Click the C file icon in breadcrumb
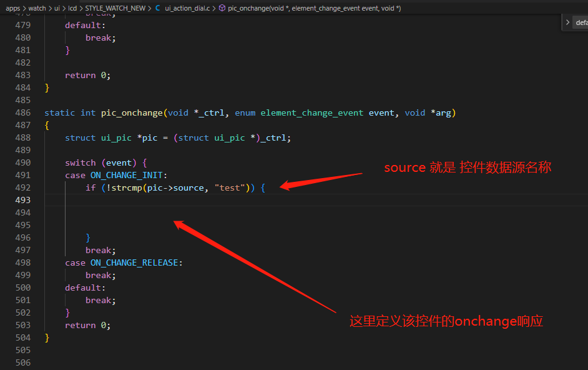 pyautogui.click(x=157, y=8)
